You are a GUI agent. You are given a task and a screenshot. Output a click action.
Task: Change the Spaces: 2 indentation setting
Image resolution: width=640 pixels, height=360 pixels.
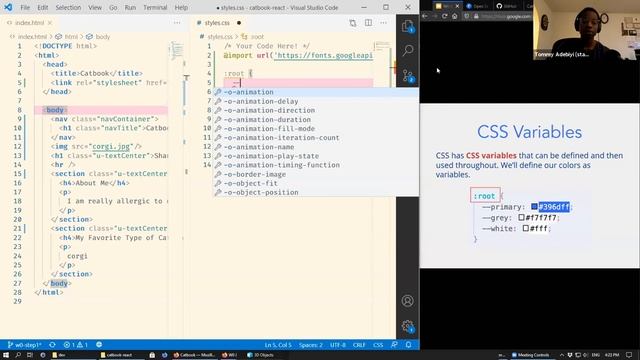tap(311, 345)
